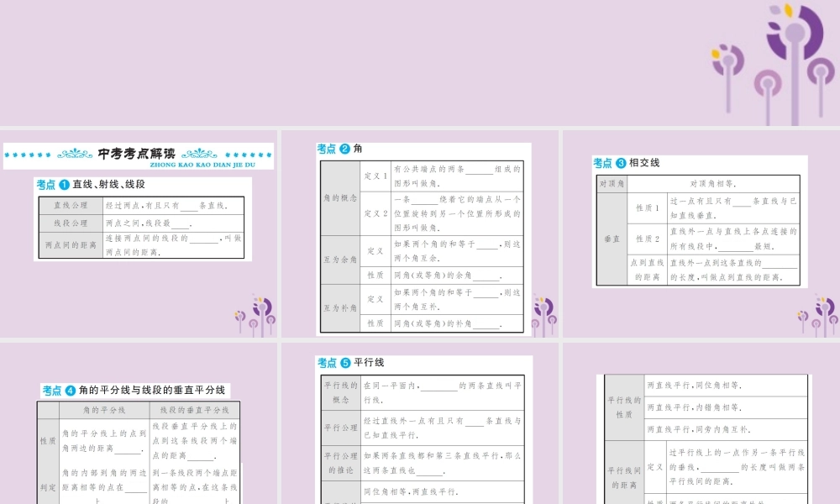
Task: Open the slide thumbnail covering 考点3 相交线
Action: tap(701, 234)
